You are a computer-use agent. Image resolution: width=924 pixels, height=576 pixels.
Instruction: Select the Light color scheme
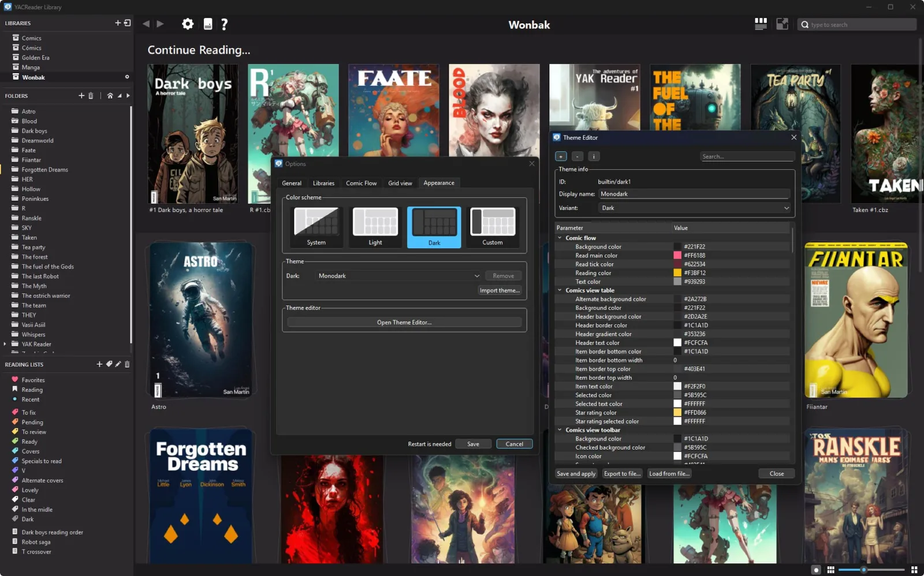tap(375, 227)
